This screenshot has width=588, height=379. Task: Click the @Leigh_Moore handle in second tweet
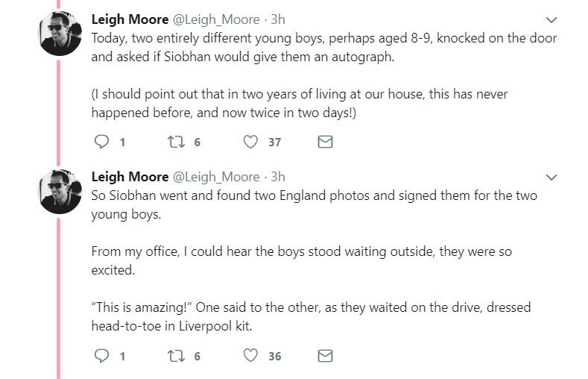[x=216, y=178]
